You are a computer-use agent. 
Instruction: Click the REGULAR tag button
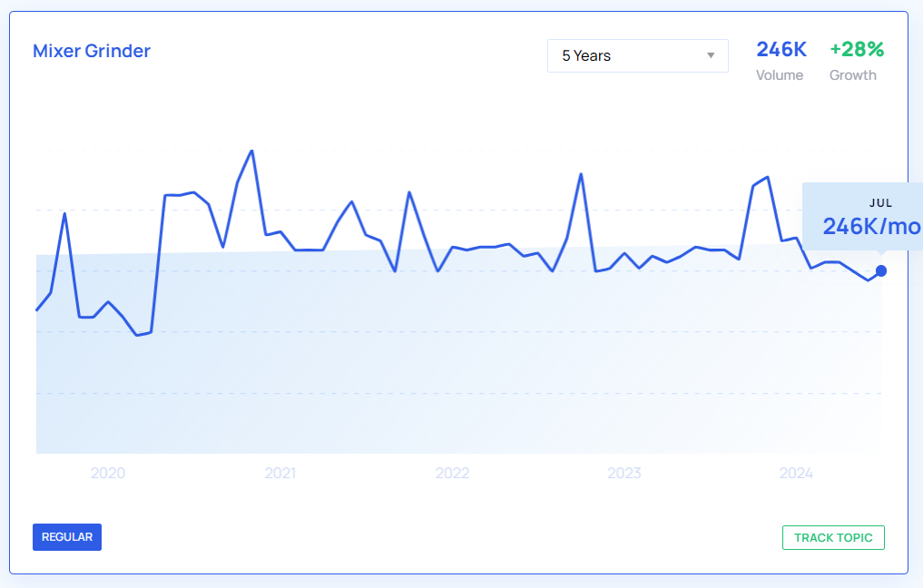point(67,537)
